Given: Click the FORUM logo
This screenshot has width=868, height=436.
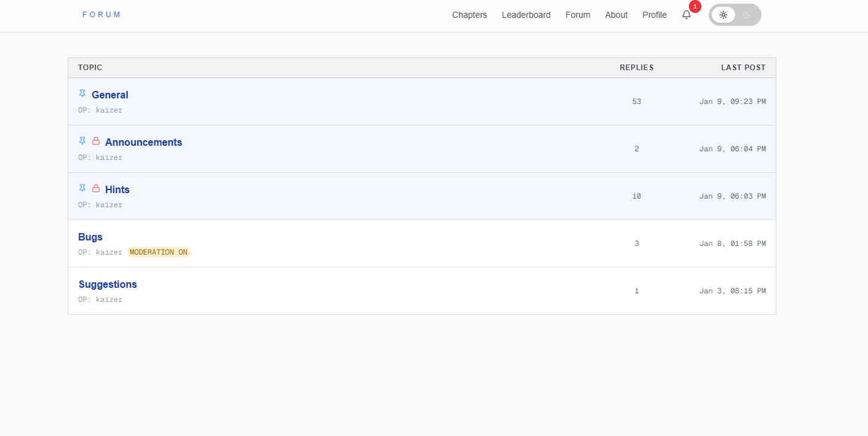Looking at the screenshot, I should coord(102,14).
